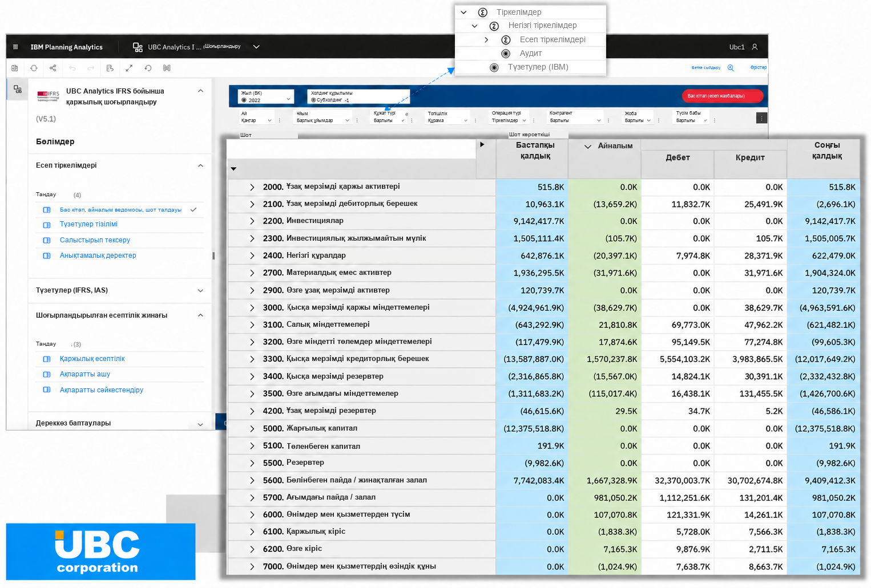
Task: Expand the Дерекқөз баптаулары section
Action: click(x=200, y=424)
